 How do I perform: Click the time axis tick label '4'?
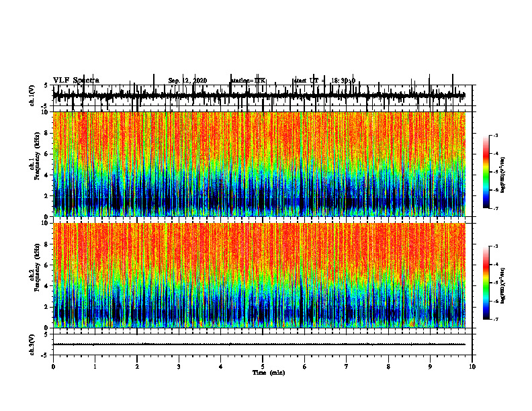pos(221,367)
